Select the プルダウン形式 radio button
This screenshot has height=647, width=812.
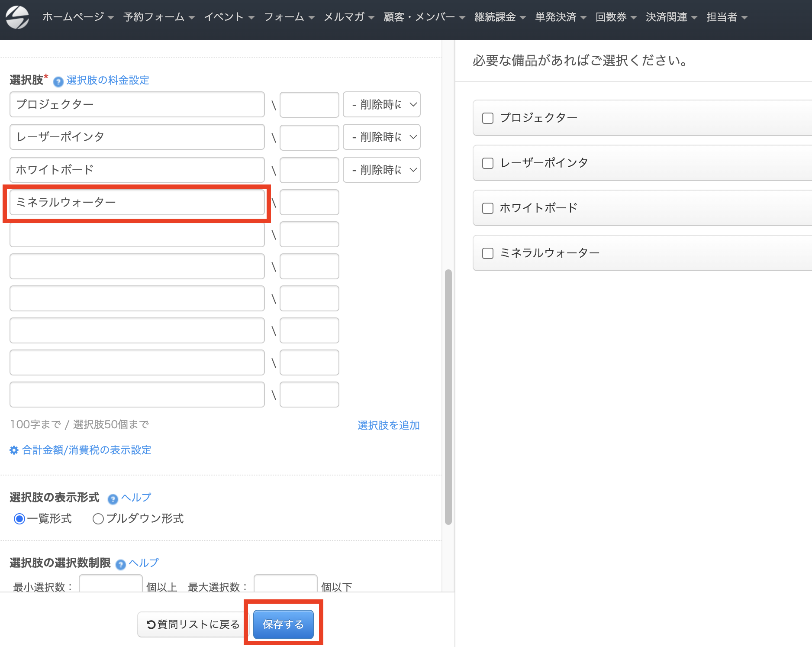98,519
